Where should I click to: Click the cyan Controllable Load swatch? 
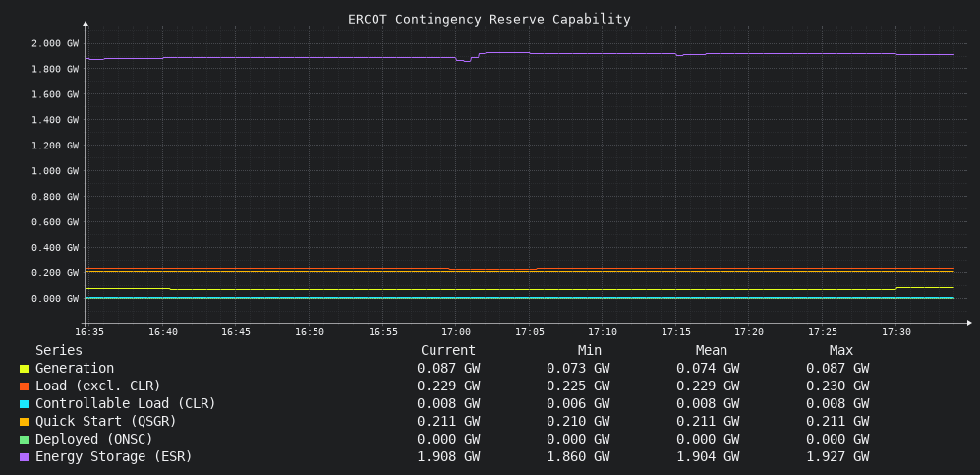[x=24, y=404]
